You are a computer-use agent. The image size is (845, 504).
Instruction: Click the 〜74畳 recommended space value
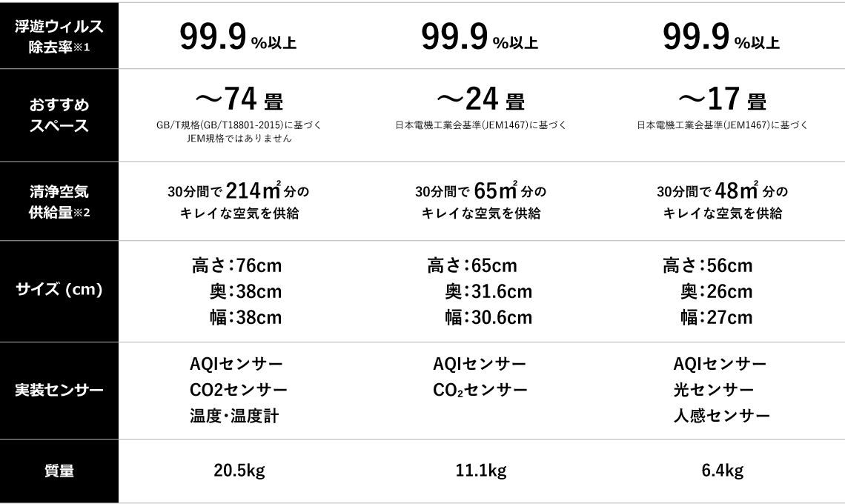[239, 99]
